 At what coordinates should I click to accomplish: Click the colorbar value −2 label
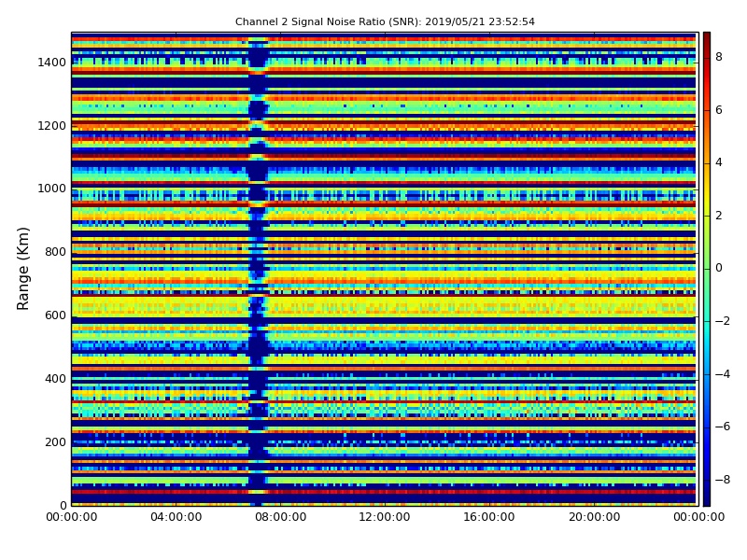pyautogui.click(x=723, y=321)
